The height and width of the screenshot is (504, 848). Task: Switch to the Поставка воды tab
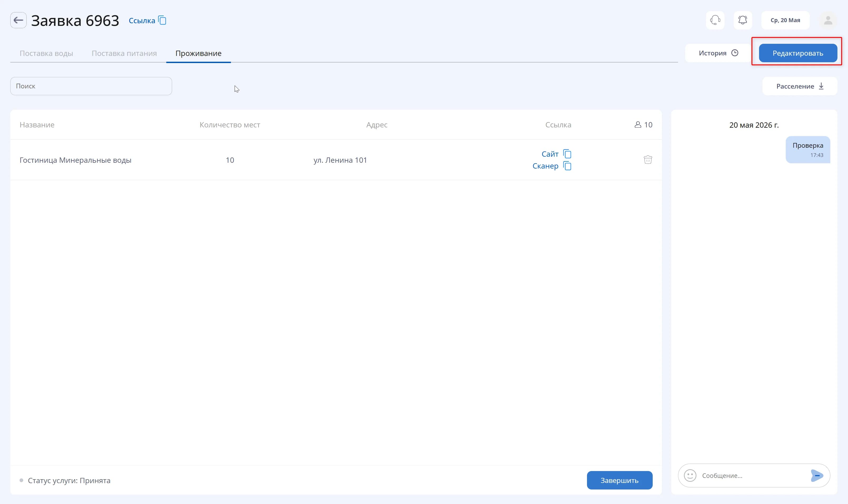click(x=46, y=53)
